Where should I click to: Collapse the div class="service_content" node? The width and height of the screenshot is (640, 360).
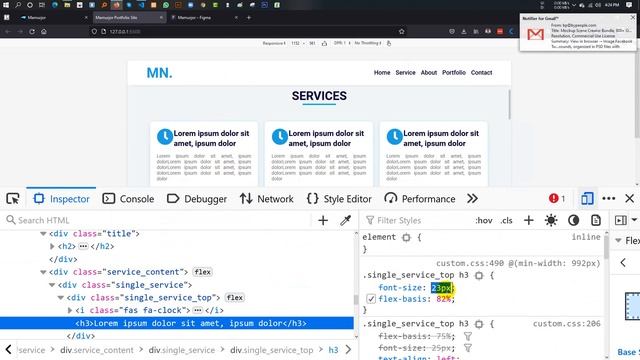tap(43, 272)
